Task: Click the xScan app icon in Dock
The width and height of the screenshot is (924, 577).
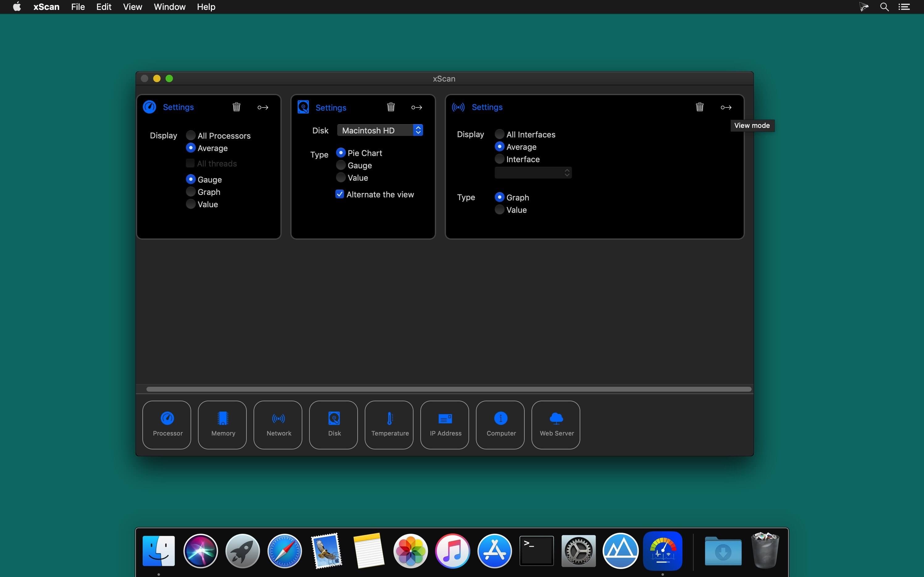Action: 663,551
